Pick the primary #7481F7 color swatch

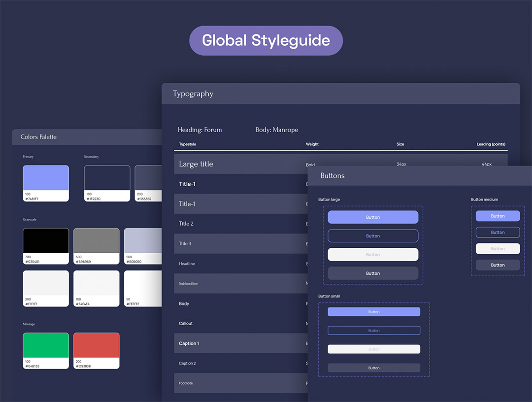coord(46,178)
